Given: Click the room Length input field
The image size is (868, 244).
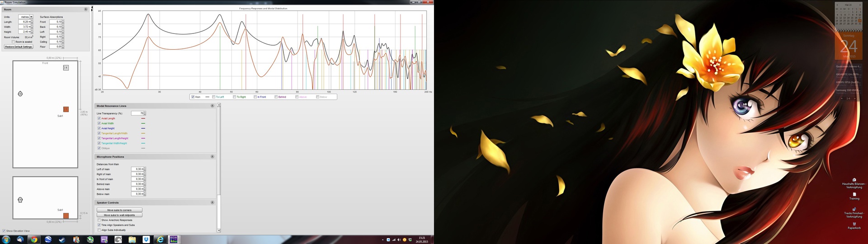Looking at the screenshot, I should click(x=24, y=22).
